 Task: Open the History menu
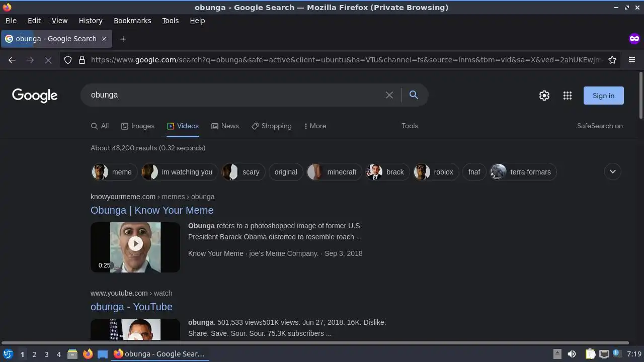point(91,21)
